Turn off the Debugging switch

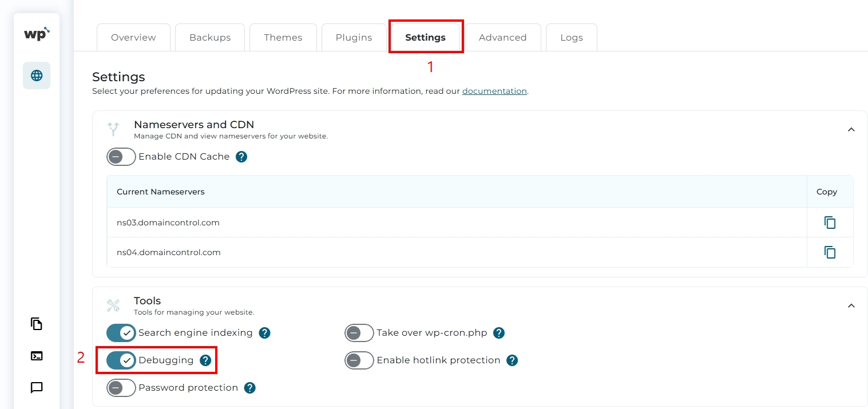point(121,360)
